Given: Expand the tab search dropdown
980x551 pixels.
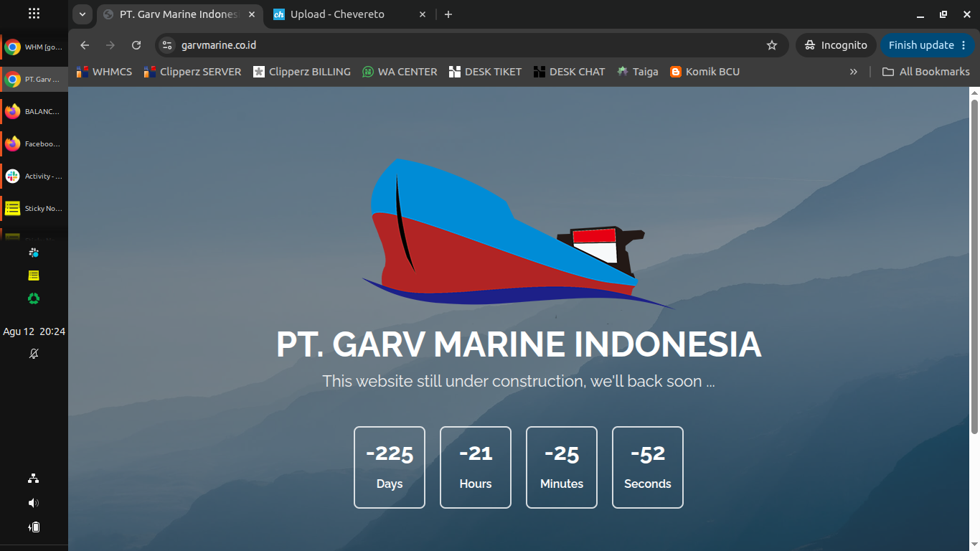Looking at the screenshot, I should tap(83, 14).
